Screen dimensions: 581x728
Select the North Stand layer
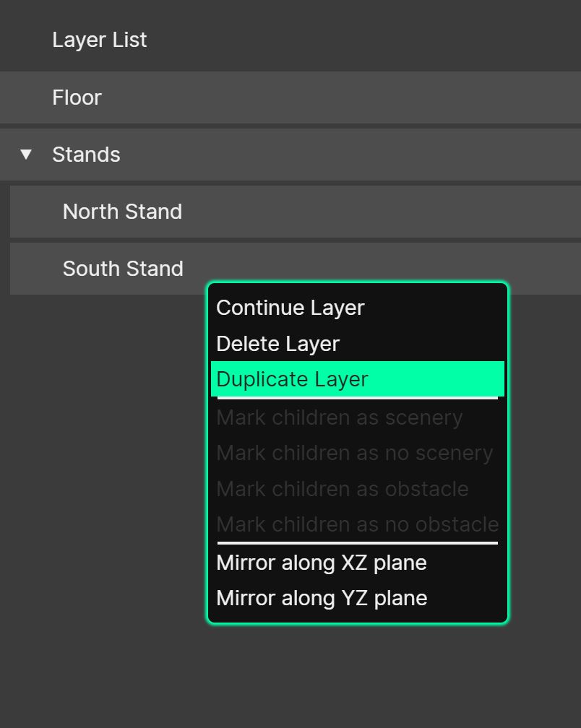(122, 211)
